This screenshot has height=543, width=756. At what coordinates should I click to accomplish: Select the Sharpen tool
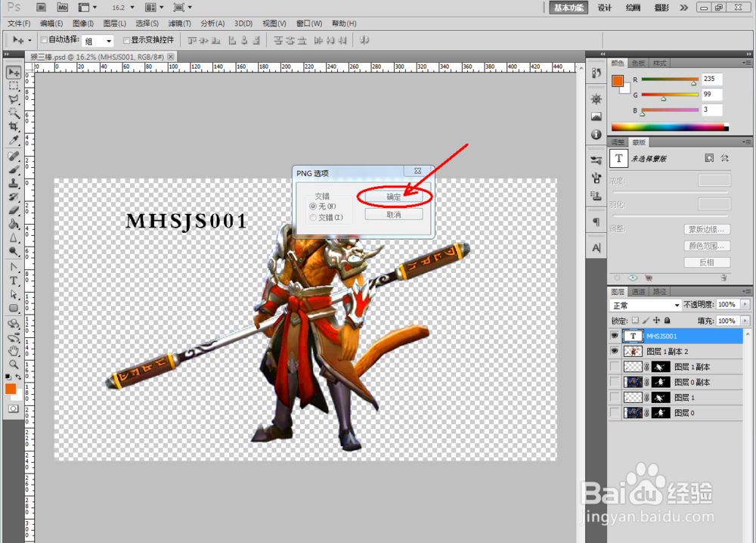click(14, 237)
